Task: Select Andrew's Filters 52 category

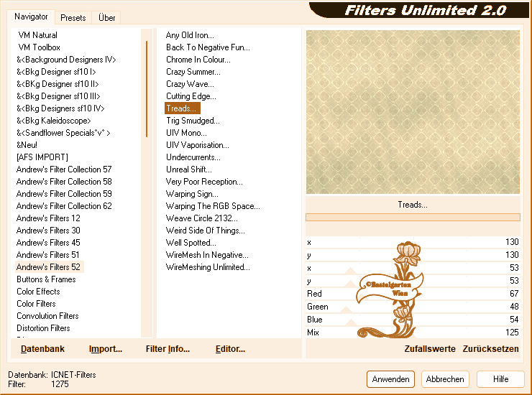Action: (x=49, y=267)
